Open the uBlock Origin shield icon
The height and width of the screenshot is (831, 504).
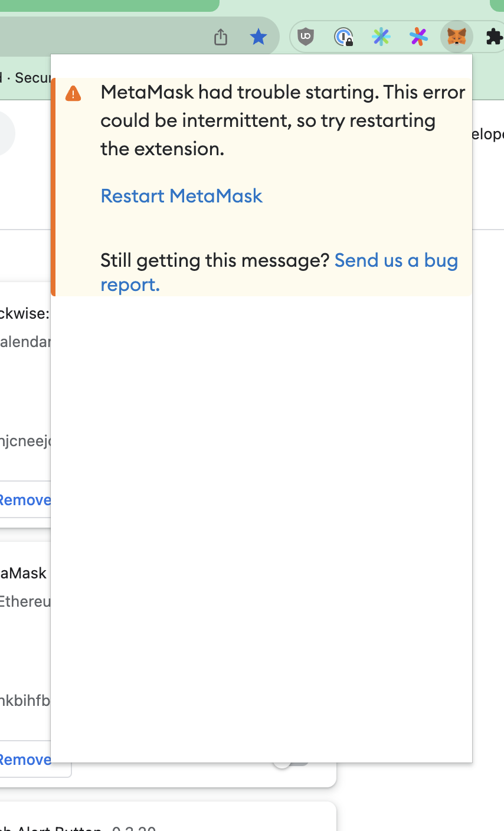tap(306, 37)
